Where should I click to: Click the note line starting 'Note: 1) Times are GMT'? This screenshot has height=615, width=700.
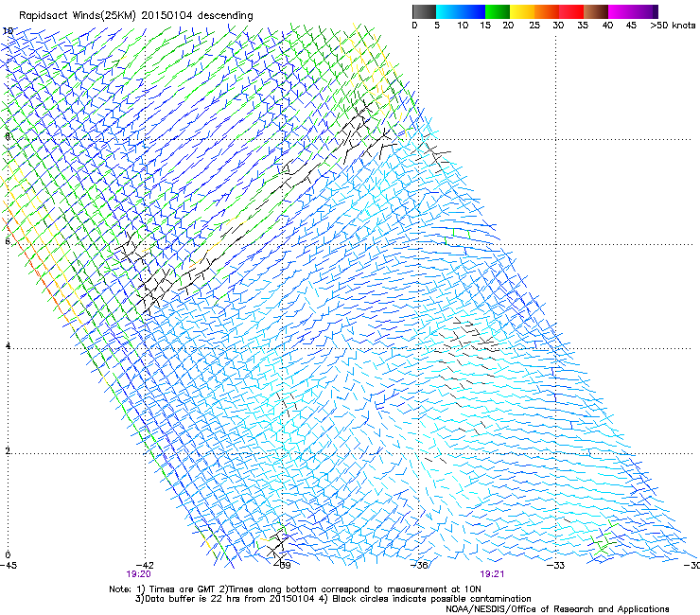pyautogui.click(x=295, y=589)
